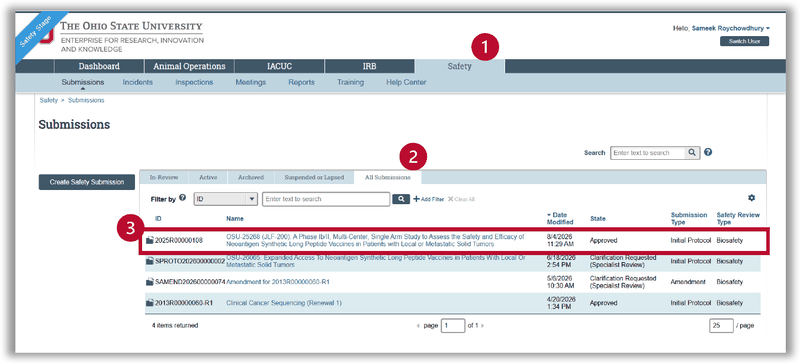Sort by the State column header
The image size is (800, 364).
[597, 219]
